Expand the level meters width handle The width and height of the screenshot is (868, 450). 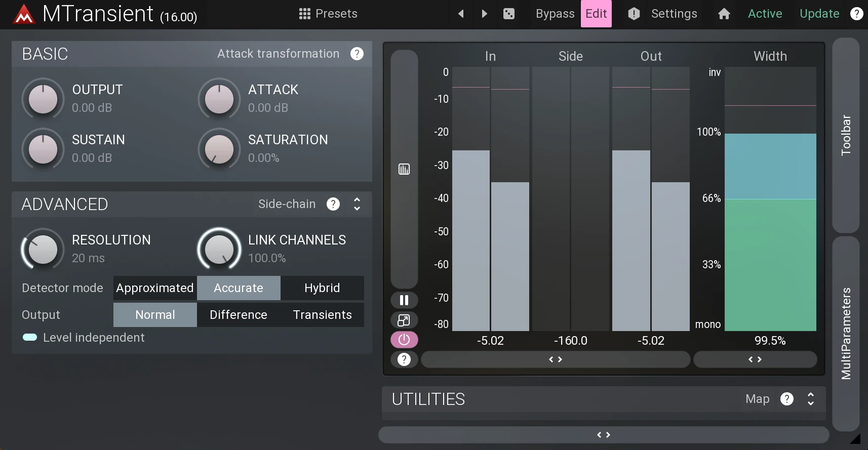[556, 359]
